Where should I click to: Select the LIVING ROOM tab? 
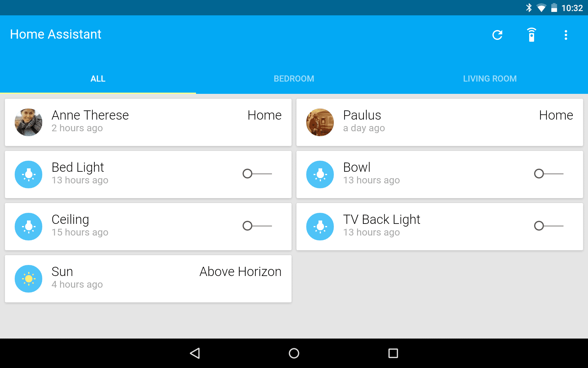(x=490, y=78)
